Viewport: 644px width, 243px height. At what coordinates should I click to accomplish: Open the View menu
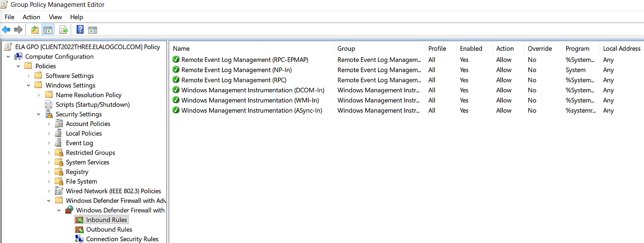55,17
